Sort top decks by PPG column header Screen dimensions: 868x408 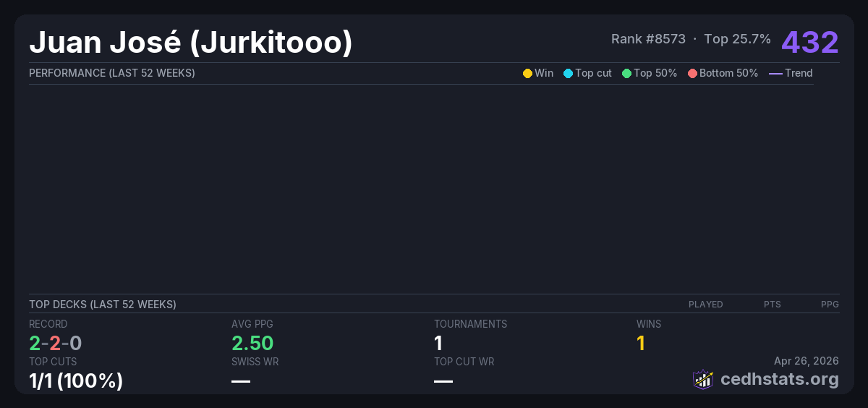830,305
